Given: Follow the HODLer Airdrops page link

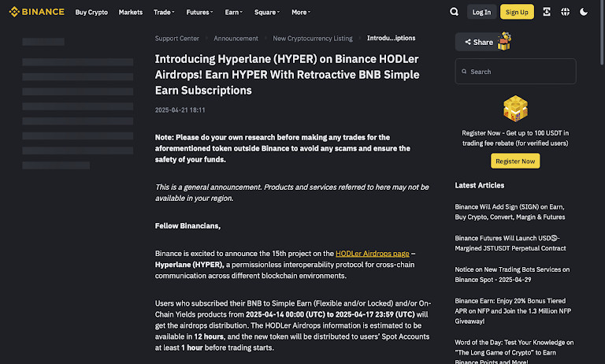Looking at the screenshot, I should [372, 254].
